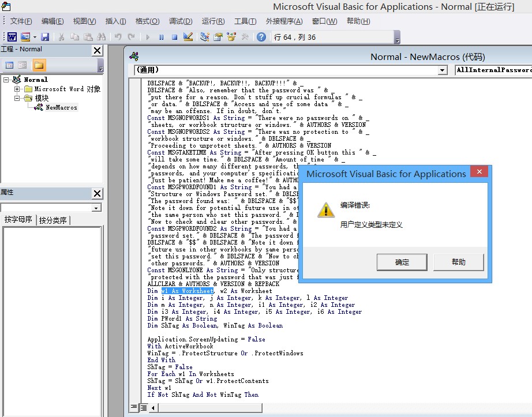The width and height of the screenshot is (532, 417).
Task: Open the 文件(F) menu
Action: coord(21,21)
